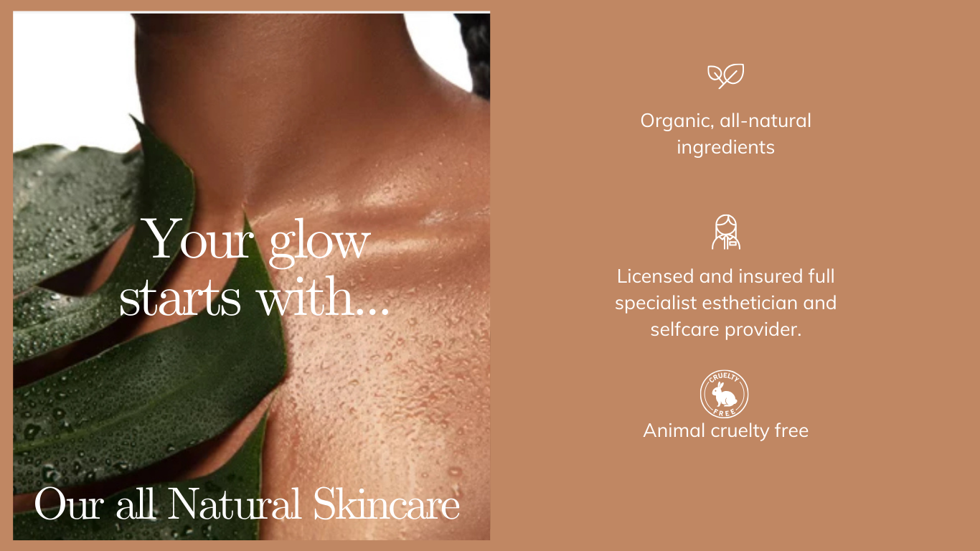Select the 'selfcare provider.' text line

click(x=725, y=329)
